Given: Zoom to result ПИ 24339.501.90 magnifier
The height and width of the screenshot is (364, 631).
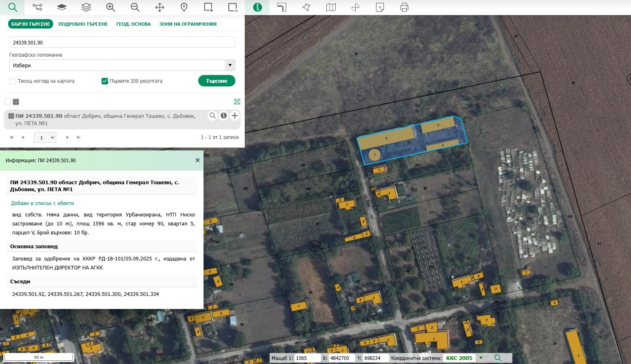Looking at the screenshot, I should point(213,116).
